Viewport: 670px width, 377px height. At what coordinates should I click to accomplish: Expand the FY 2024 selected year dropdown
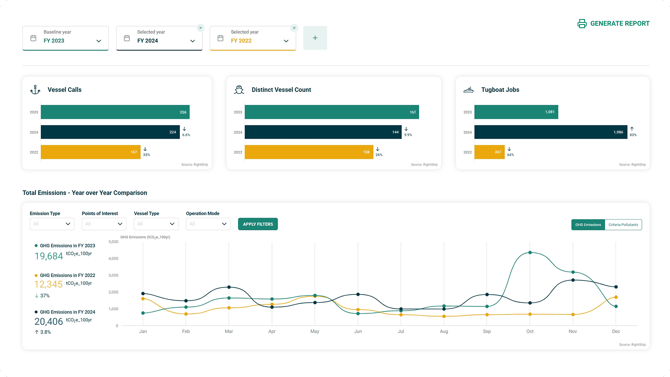[159, 38]
